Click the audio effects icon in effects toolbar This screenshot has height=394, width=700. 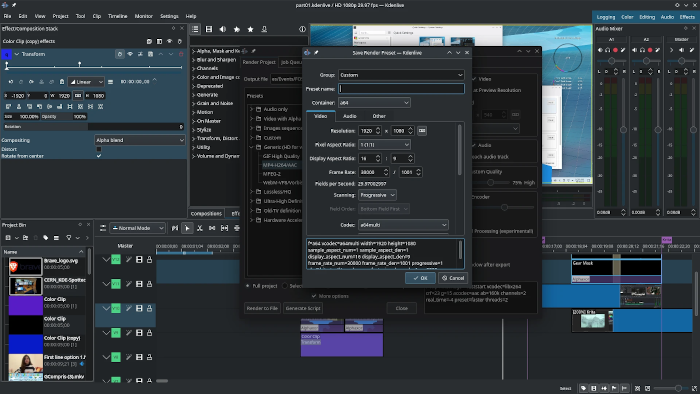pyautogui.click(x=222, y=29)
